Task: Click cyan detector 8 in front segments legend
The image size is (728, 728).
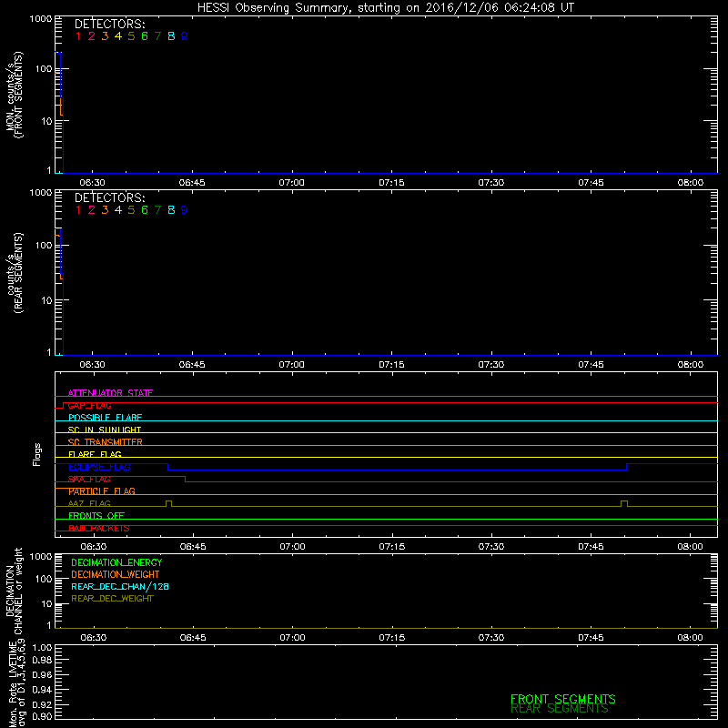Action: 171,35
